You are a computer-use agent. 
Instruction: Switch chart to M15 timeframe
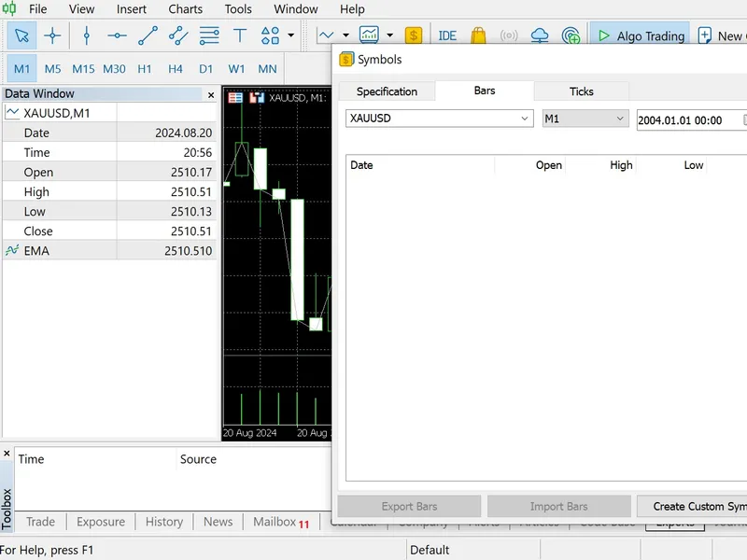click(83, 69)
